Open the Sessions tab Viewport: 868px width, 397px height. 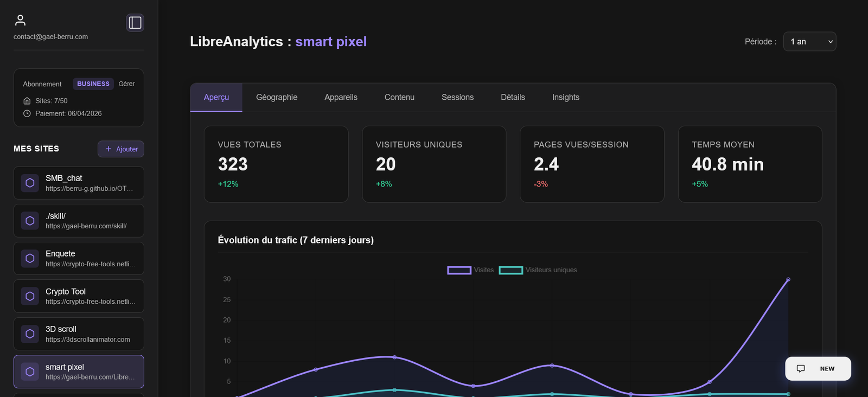coord(457,98)
